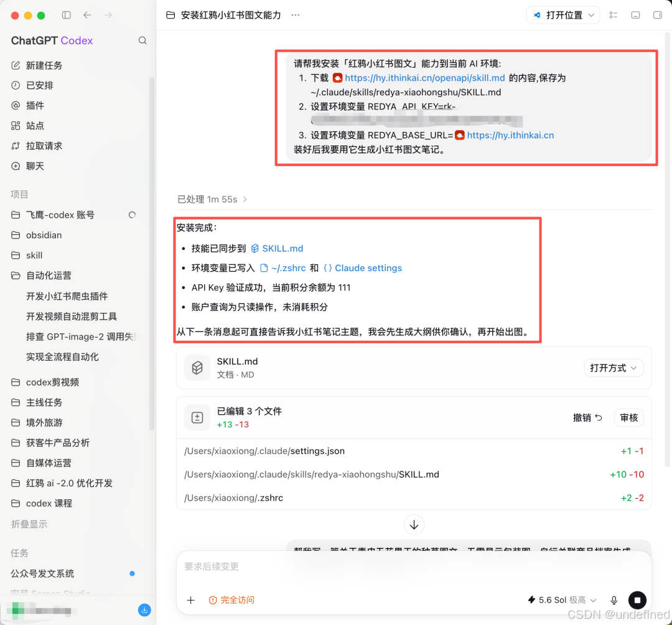Stop the running task
Viewport: 672px width, 625px height.
(x=637, y=600)
